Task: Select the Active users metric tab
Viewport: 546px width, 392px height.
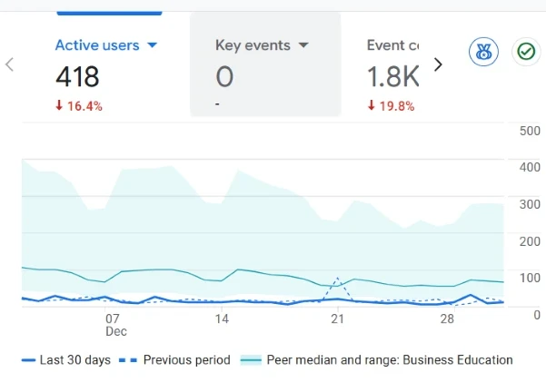Action: [x=98, y=45]
